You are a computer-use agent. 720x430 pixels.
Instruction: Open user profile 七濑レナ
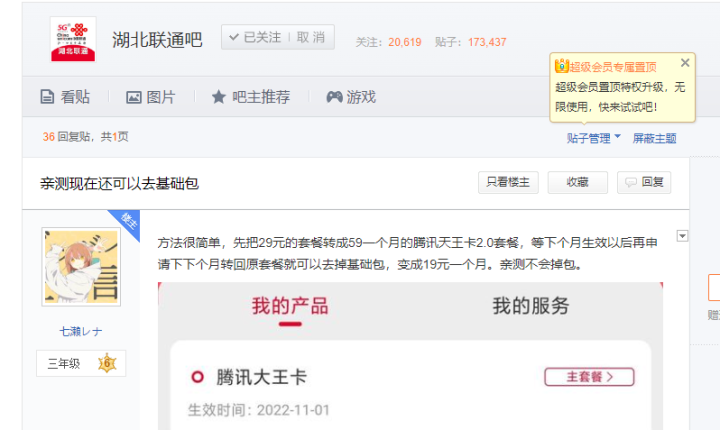[81, 331]
